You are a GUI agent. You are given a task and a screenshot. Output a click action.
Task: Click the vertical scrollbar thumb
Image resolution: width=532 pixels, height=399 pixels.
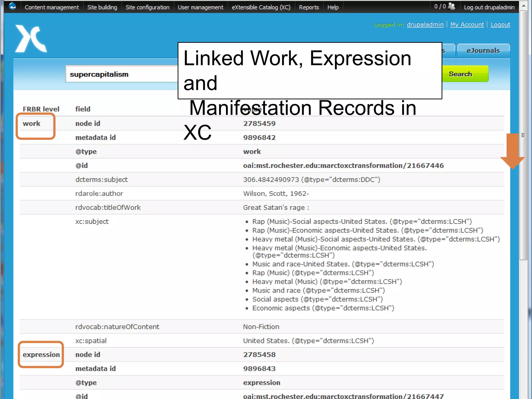[x=523, y=135]
